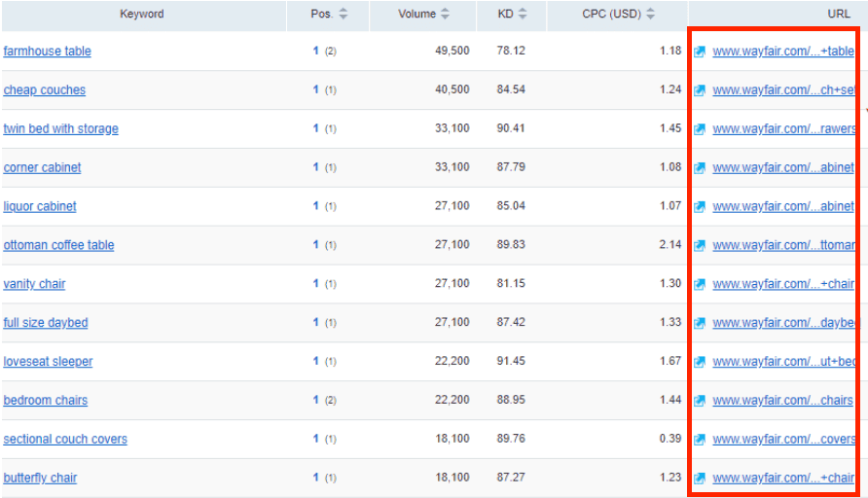Image resolution: width=868 pixels, height=498 pixels.
Task: Visit the wayfair URL for full size daybed
Action: (783, 323)
